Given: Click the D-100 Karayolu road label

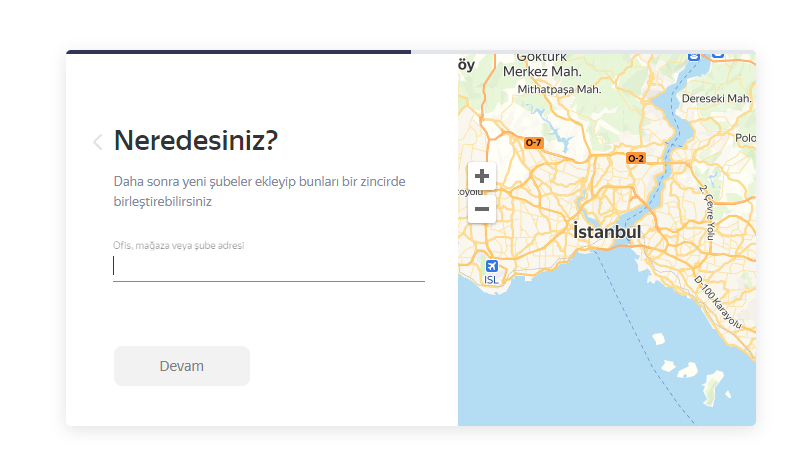Looking at the screenshot, I should (718, 302).
